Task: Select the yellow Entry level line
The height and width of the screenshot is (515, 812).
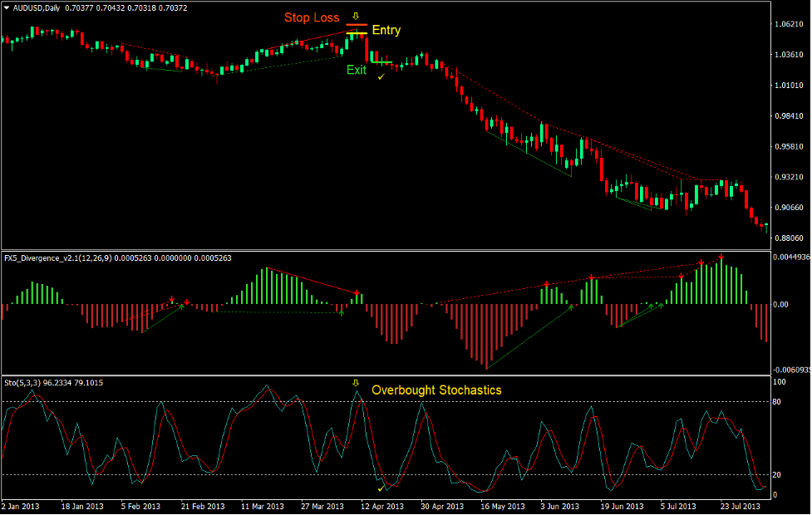Action: tap(357, 32)
